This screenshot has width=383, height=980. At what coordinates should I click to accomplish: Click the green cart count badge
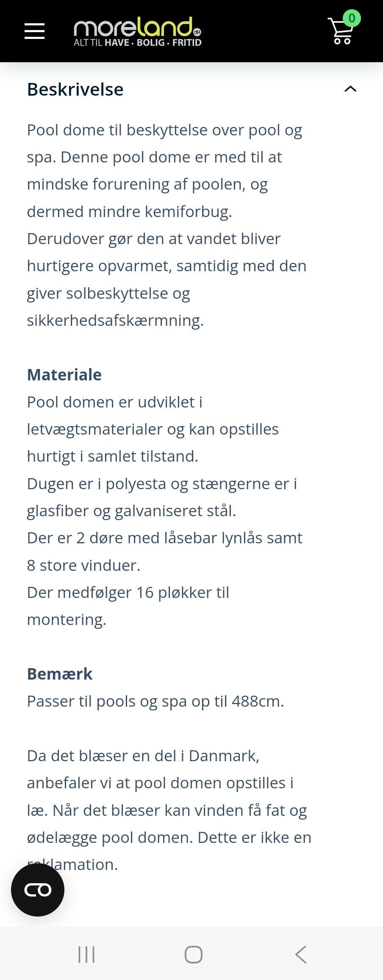click(x=351, y=18)
